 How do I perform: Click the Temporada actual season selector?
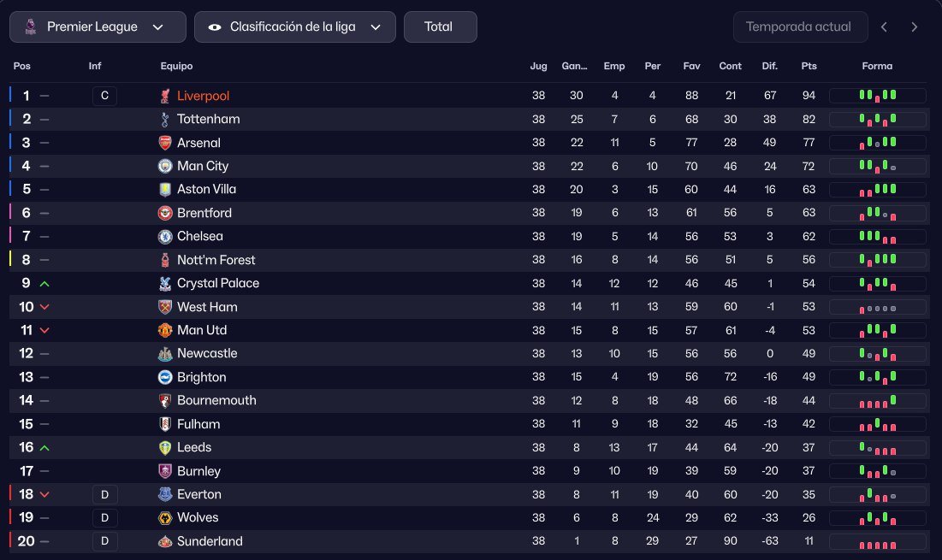tap(798, 27)
